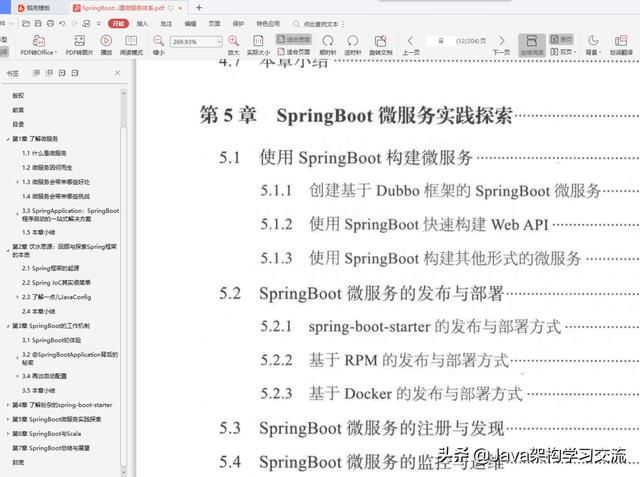Collapse 第3章 SpringBoot的工作机制 bookmark
Image resolution: width=640 pixels, height=477 pixels.
(x=8, y=326)
